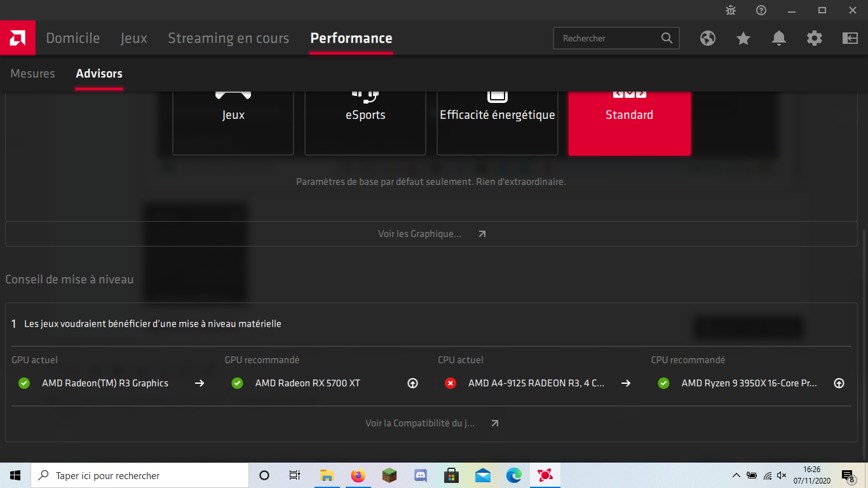Click Taper ici pour rechercher taskbar box

(x=140, y=475)
